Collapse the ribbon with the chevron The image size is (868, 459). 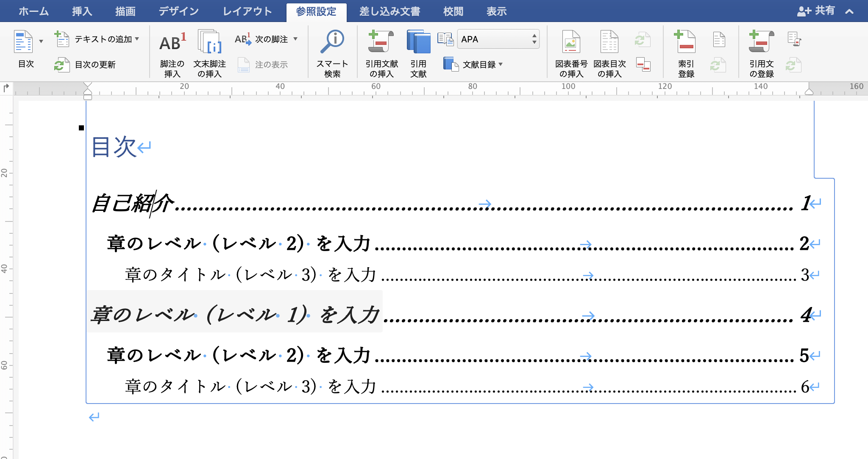click(849, 11)
